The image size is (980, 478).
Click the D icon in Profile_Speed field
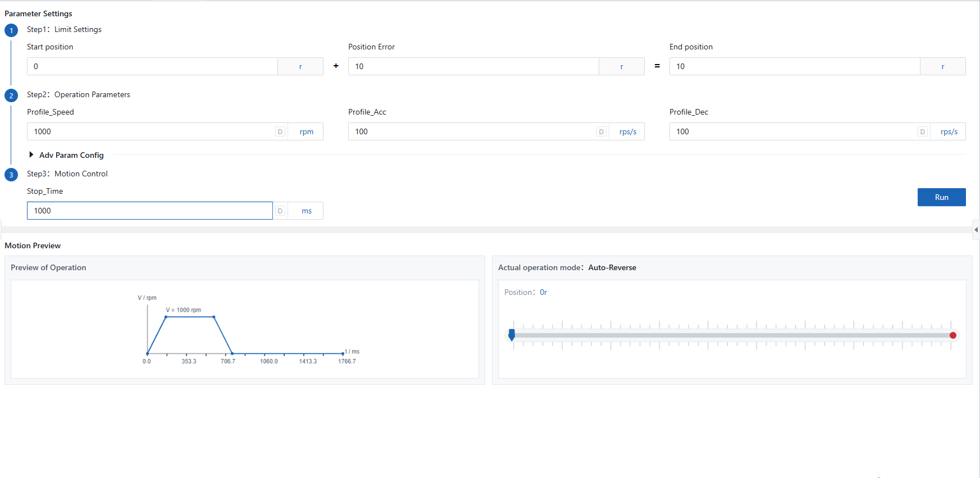click(280, 131)
